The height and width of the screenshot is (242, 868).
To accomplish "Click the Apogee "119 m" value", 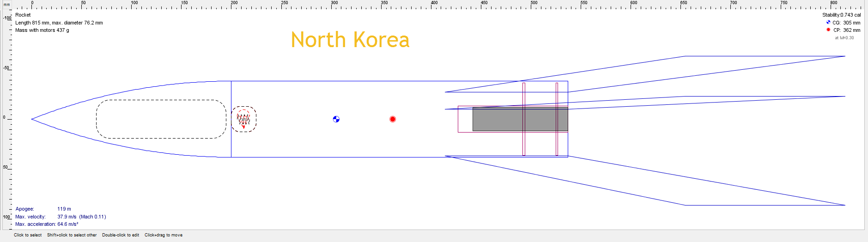I will pos(64,209).
